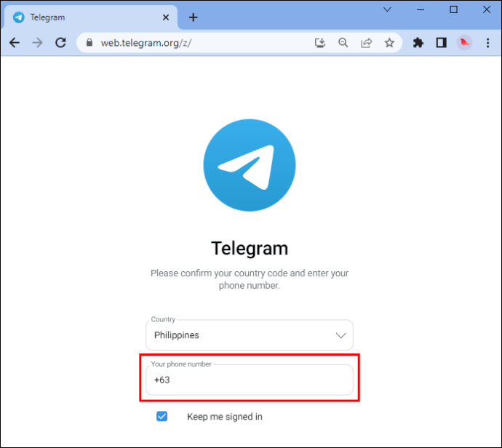Open Chrome's three-dot menu
Image resolution: width=502 pixels, height=448 pixels.
[x=487, y=43]
